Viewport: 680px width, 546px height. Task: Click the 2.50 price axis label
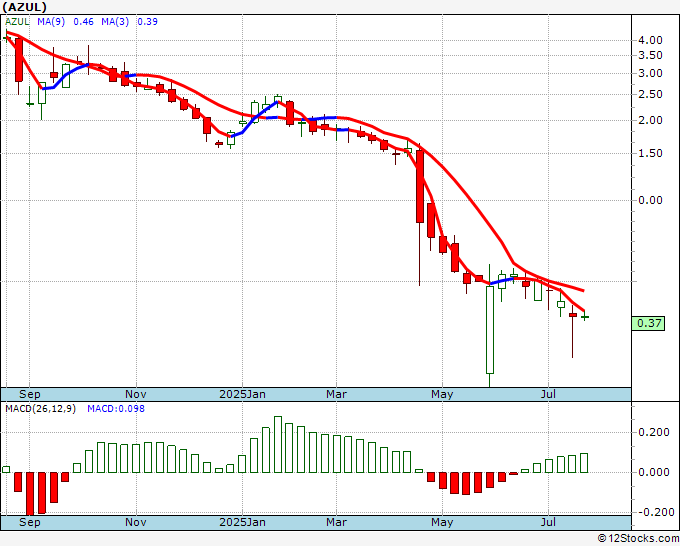pos(651,95)
